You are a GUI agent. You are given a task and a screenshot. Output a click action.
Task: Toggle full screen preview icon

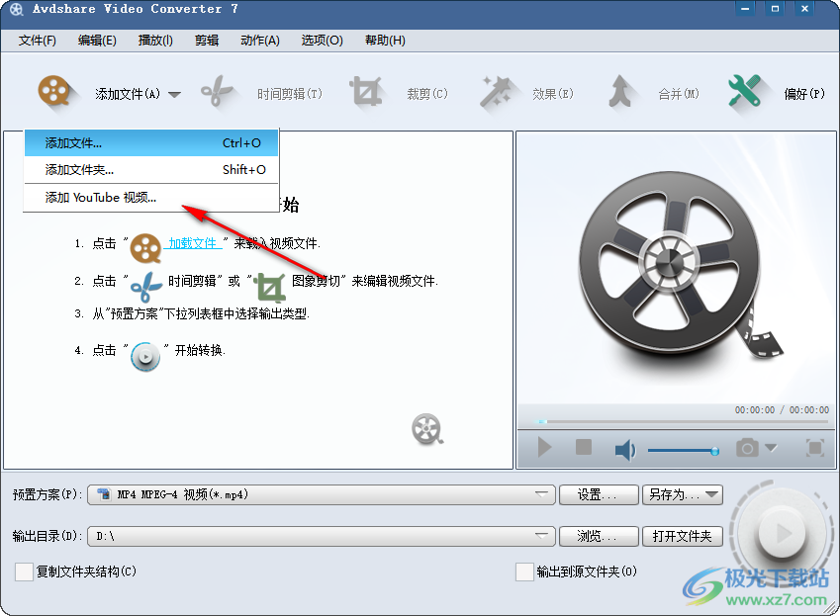point(815,448)
